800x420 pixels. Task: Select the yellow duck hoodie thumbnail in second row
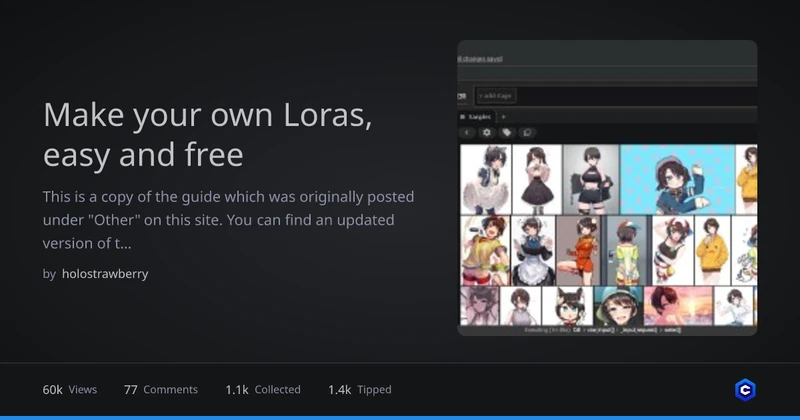point(712,251)
